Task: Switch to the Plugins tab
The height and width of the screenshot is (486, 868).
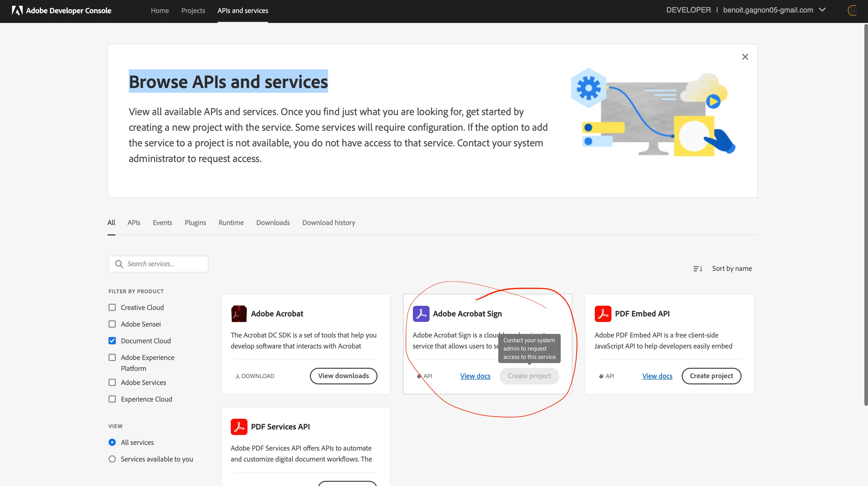Action: [195, 223]
